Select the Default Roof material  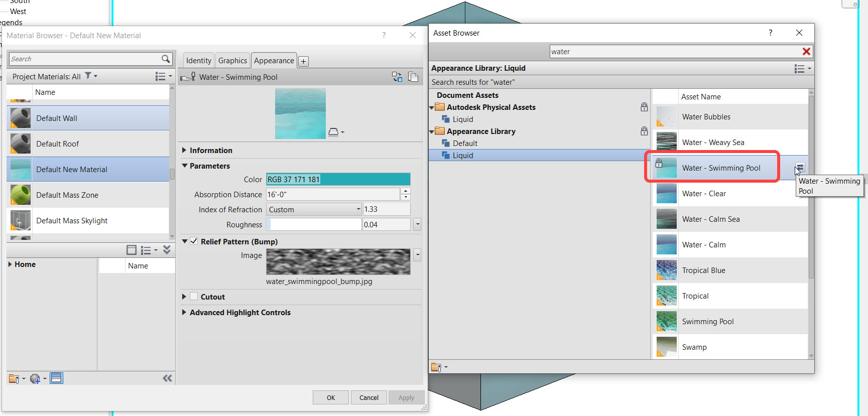(x=88, y=144)
